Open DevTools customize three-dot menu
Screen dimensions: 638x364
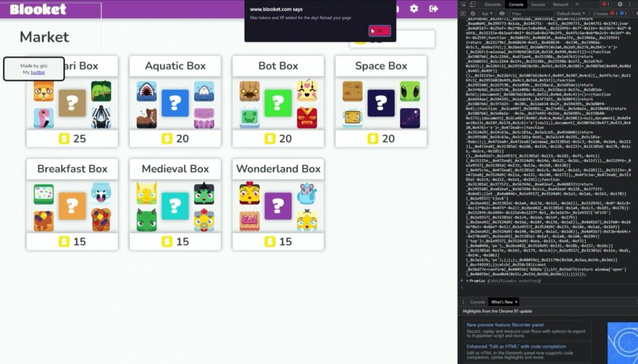[x=629, y=4]
